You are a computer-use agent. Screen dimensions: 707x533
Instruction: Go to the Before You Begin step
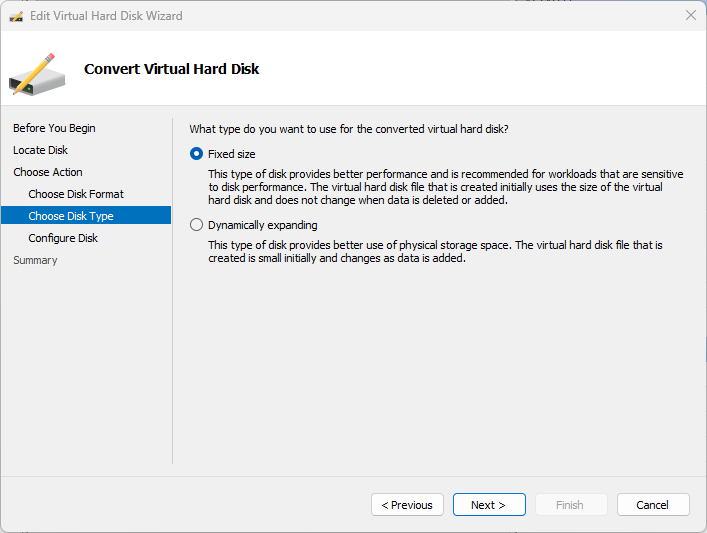(x=54, y=128)
